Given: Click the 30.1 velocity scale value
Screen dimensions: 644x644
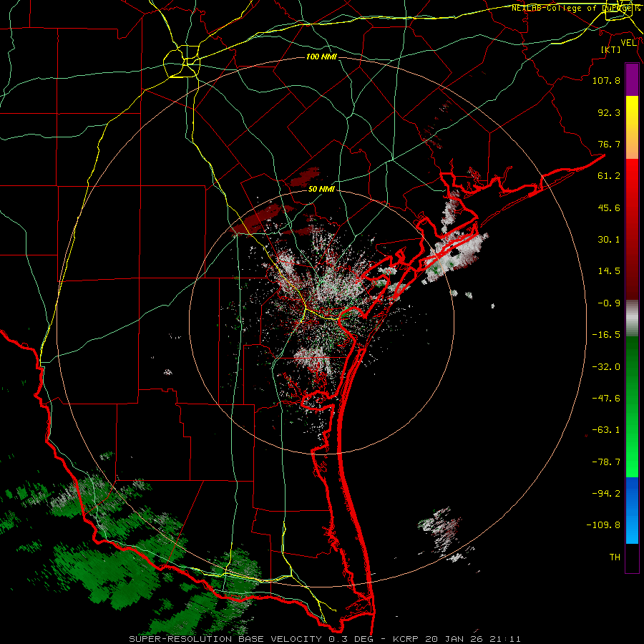Looking at the screenshot, I should point(609,240).
